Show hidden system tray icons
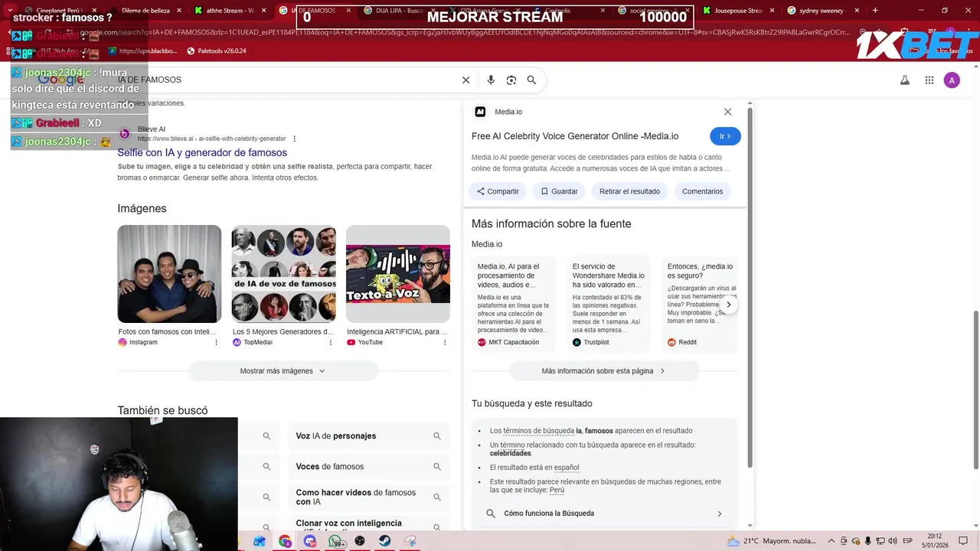The height and width of the screenshot is (551, 980). tap(831, 541)
